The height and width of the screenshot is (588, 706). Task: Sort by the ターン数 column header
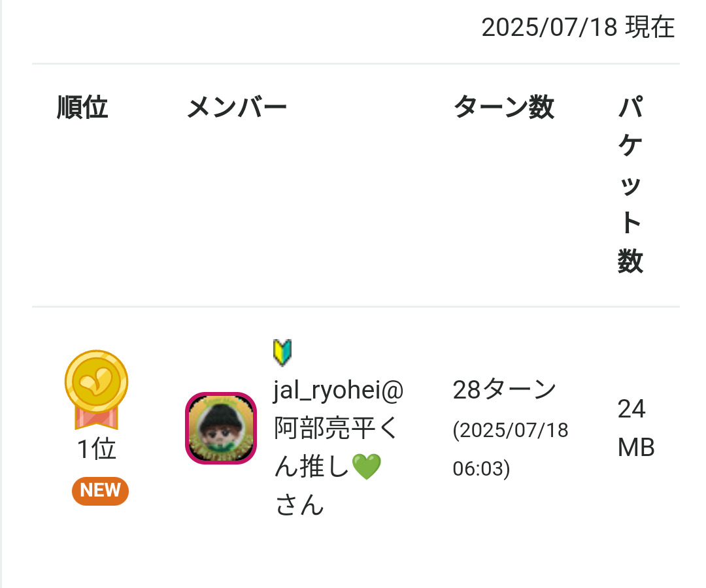tap(503, 107)
